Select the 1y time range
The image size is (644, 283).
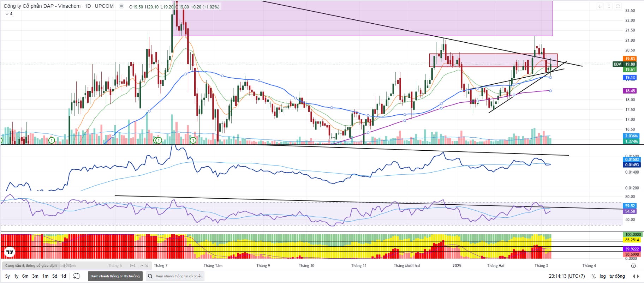[x=16, y=276]
